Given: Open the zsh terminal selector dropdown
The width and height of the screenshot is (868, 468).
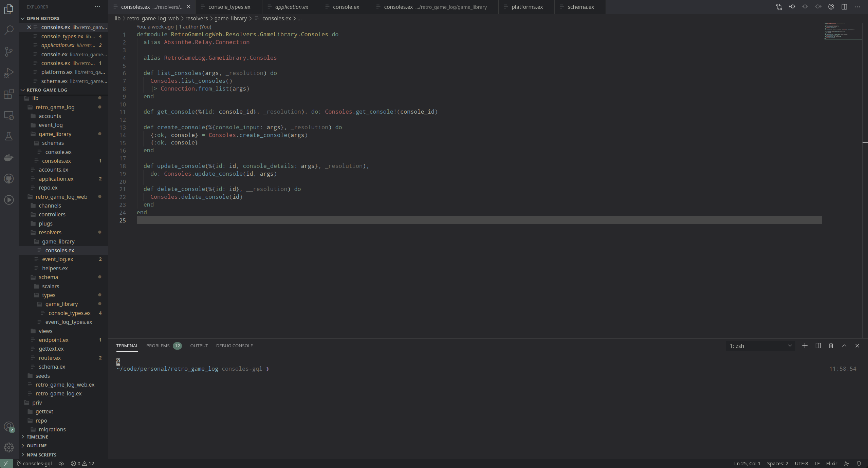Looking at the screenshot, I should 760,346.
